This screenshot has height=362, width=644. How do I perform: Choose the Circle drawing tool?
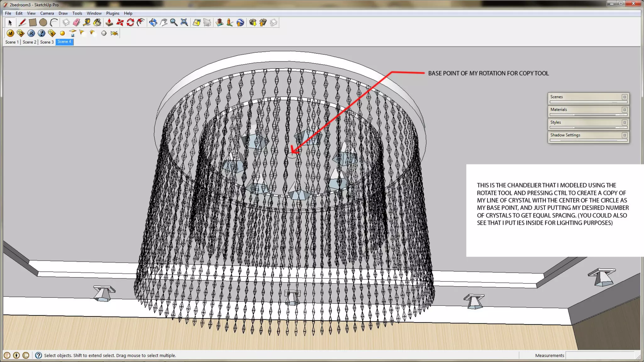click(43, 22)
